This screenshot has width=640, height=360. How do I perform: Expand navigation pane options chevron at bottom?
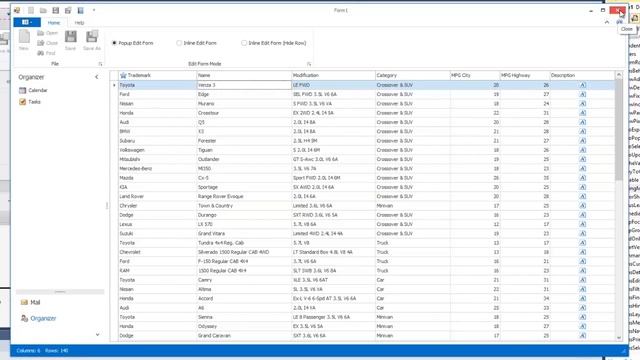[98, 335]
